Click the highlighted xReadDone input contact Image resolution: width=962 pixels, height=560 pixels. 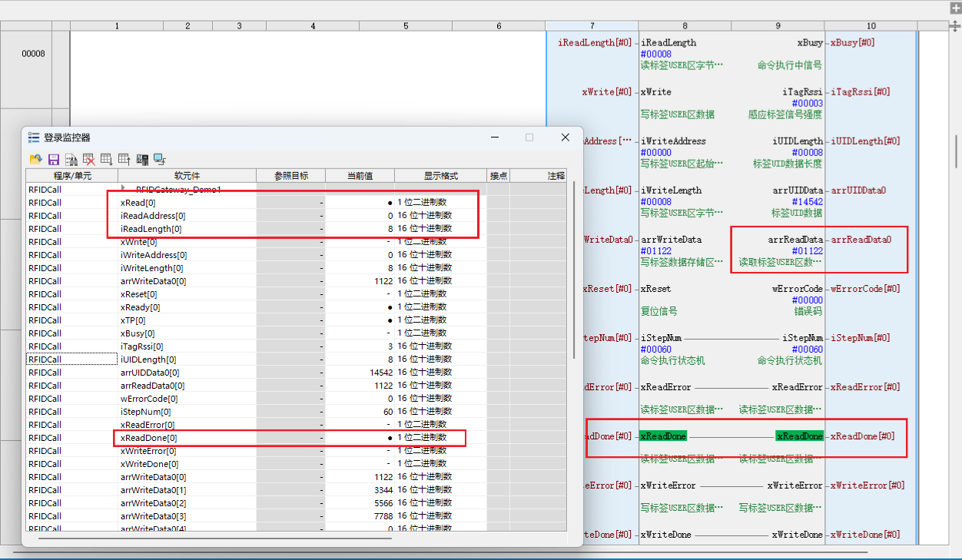662,436
